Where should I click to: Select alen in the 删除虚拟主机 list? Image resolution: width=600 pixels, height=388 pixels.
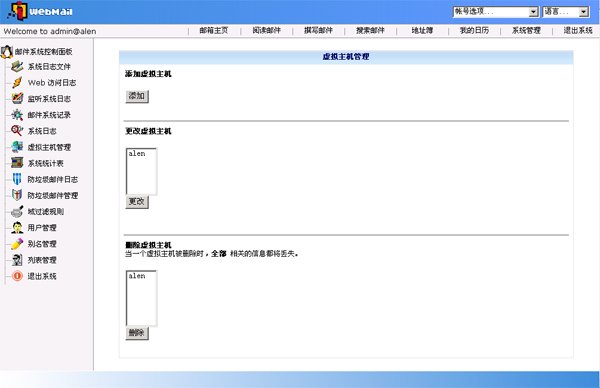point(137,276)
